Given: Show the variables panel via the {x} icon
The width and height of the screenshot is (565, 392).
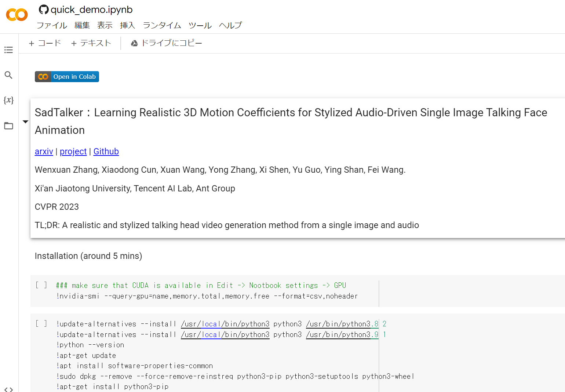Looking at the screenshot, I should pos(8,100).
